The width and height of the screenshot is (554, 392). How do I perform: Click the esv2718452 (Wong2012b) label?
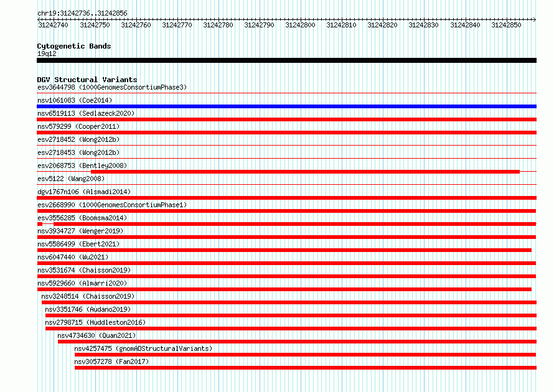pos(78,139)
